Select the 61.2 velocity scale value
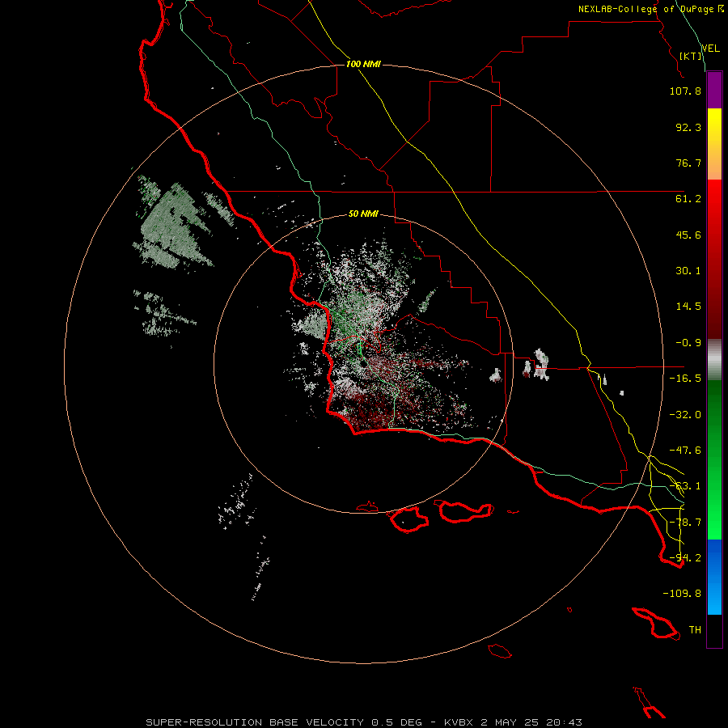 688,199
